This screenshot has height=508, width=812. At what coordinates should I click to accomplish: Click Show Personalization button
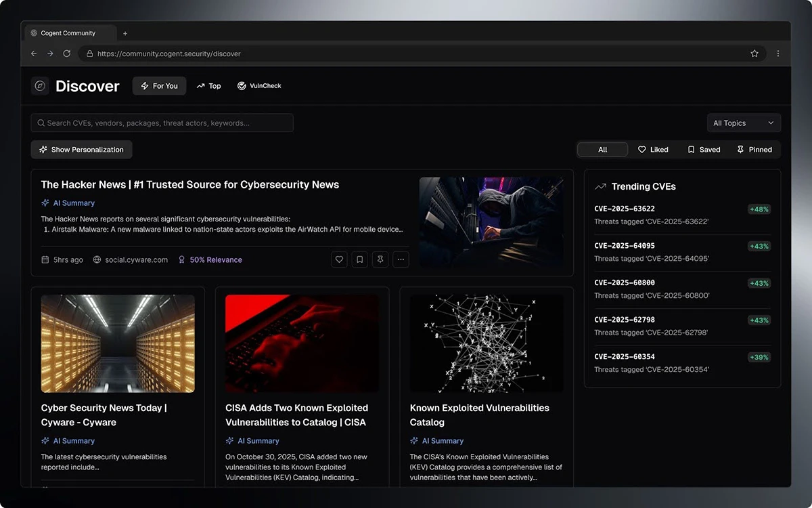81,150
